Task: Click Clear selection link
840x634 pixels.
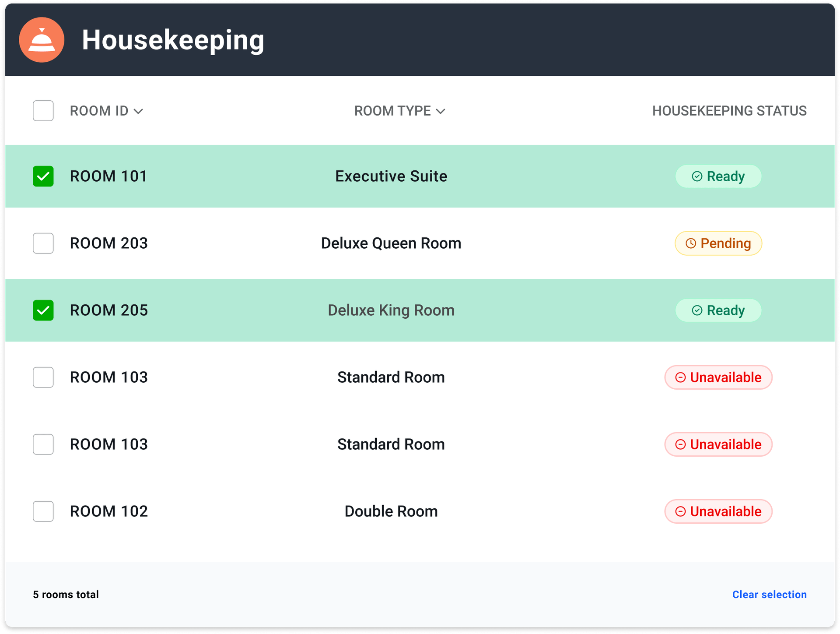Action: 769,594
